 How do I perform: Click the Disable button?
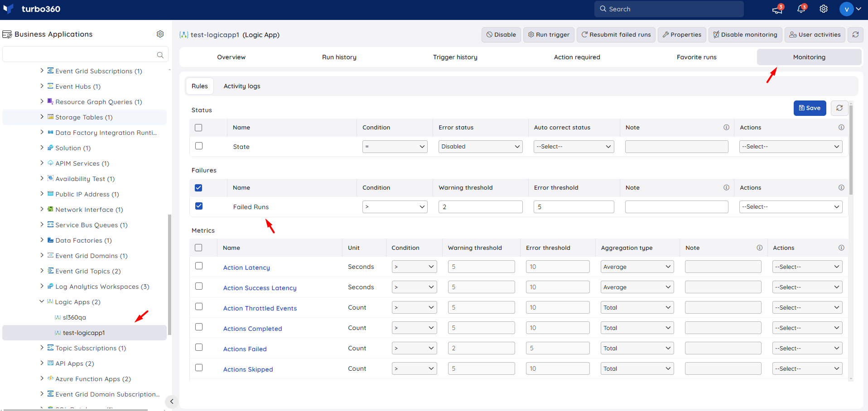pos(501,34)
